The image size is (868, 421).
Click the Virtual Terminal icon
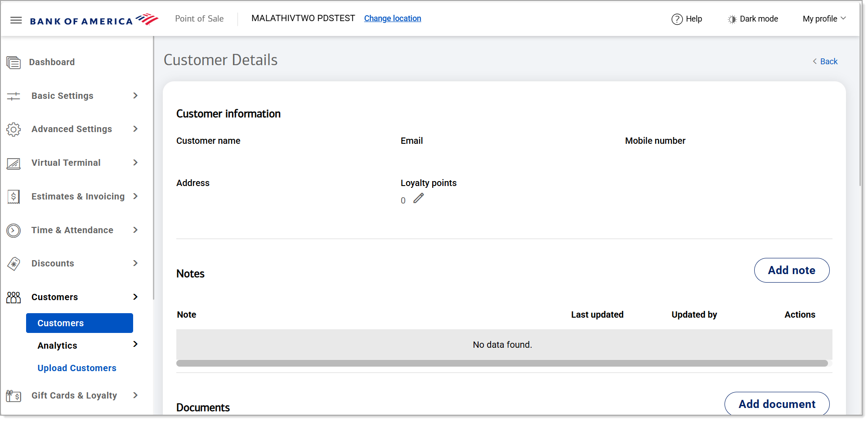tap(13, 163)
